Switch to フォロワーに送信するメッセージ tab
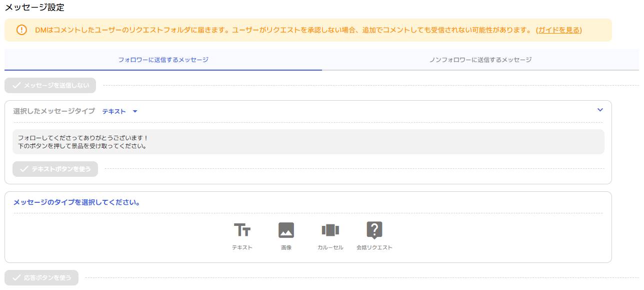 coord(163,60)
